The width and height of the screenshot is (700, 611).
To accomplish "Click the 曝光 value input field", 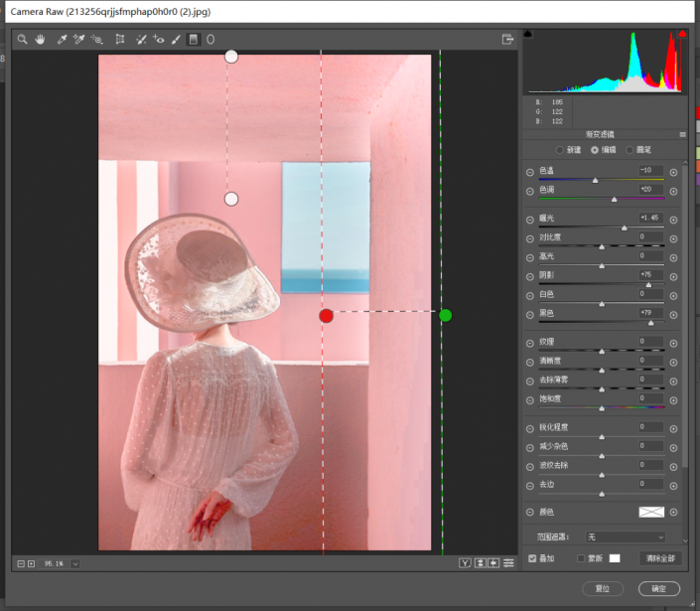I will click(x=650, y=218).
